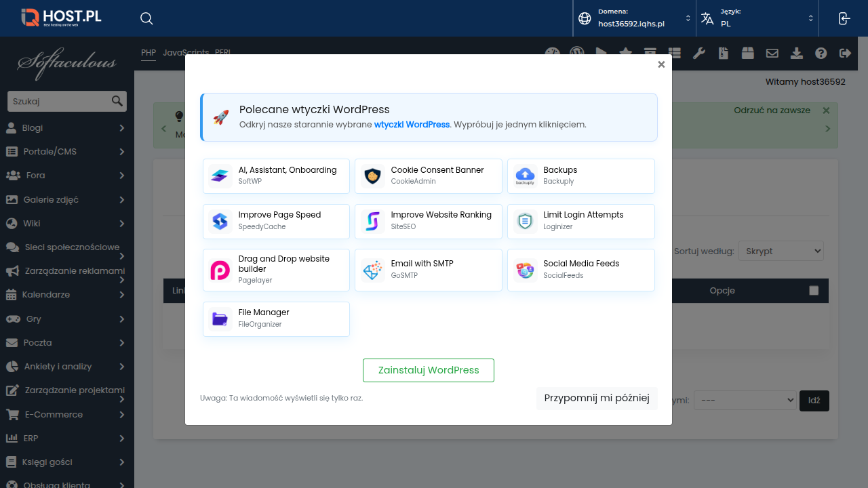Close the WordPress plugins popup
This screenshot has height=488, width=868.
click(661, 65)
